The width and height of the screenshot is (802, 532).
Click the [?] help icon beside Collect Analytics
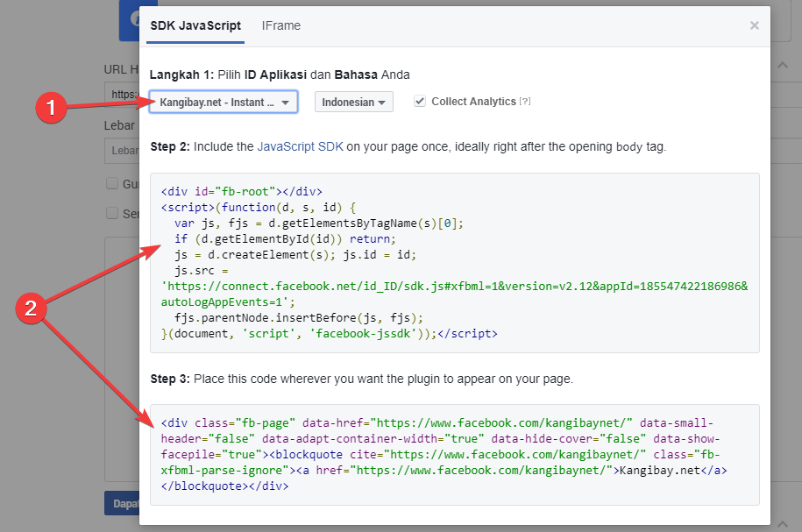click(x=525, y=102)
